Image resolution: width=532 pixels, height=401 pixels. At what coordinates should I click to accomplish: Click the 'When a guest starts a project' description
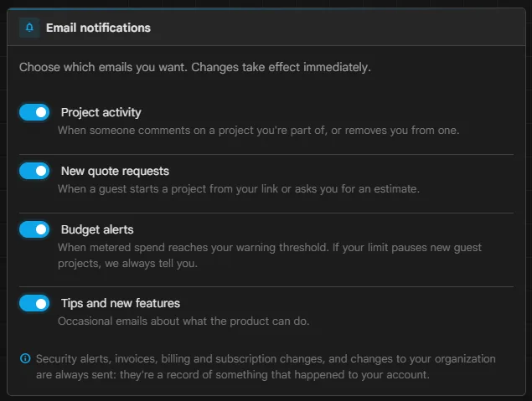tap(239, 189)
